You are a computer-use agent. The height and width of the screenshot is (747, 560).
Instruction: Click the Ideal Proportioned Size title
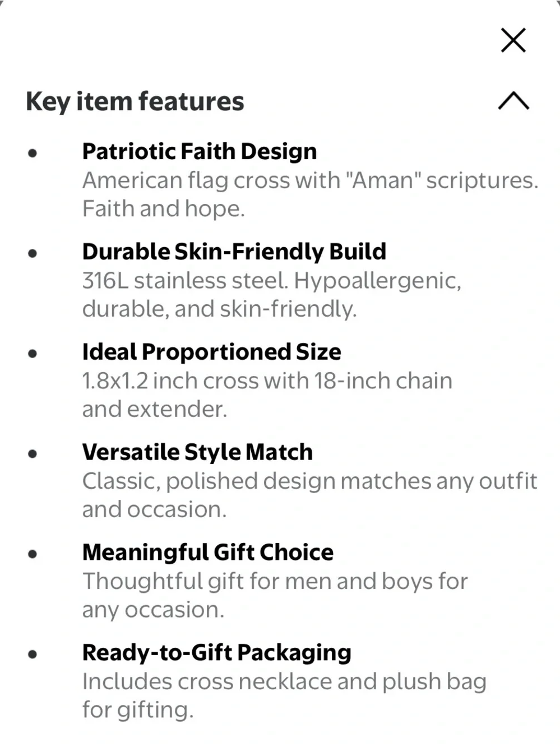click(212, 352)
